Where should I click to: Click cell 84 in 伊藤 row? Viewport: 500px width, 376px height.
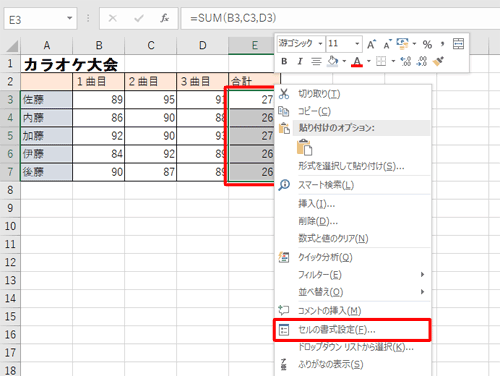98,154
